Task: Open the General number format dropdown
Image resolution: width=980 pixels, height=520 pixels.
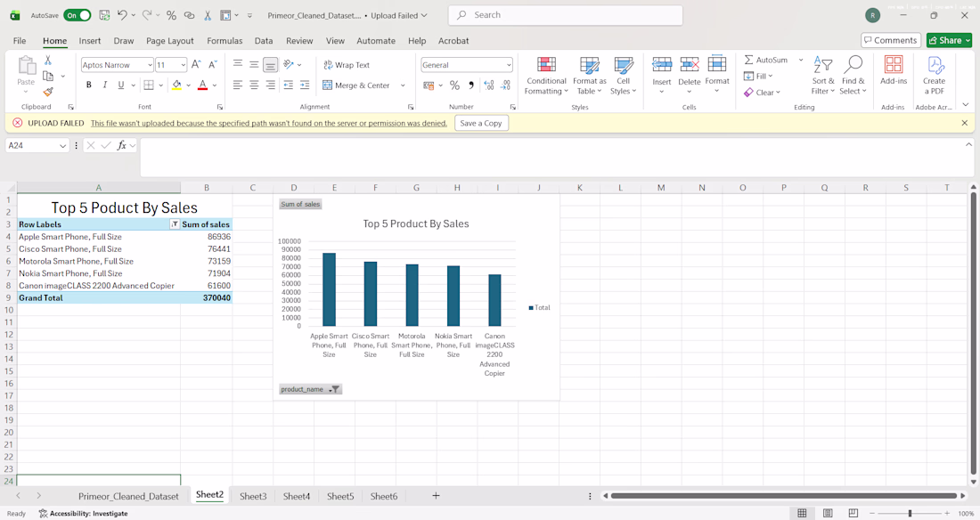Action: pyautogui.click(x=509, y=65)
